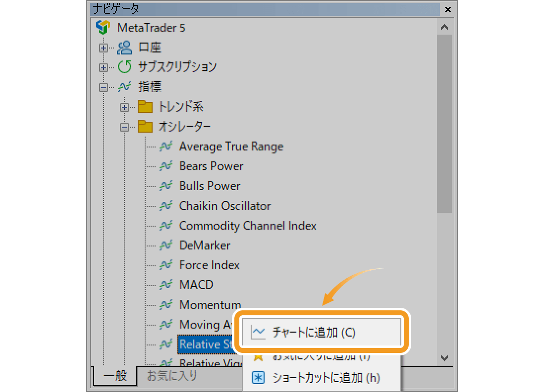Click the 指標 indicator icon
This screenshot has width=545, height=392.
pyautogui.click(x=124, y=87)
